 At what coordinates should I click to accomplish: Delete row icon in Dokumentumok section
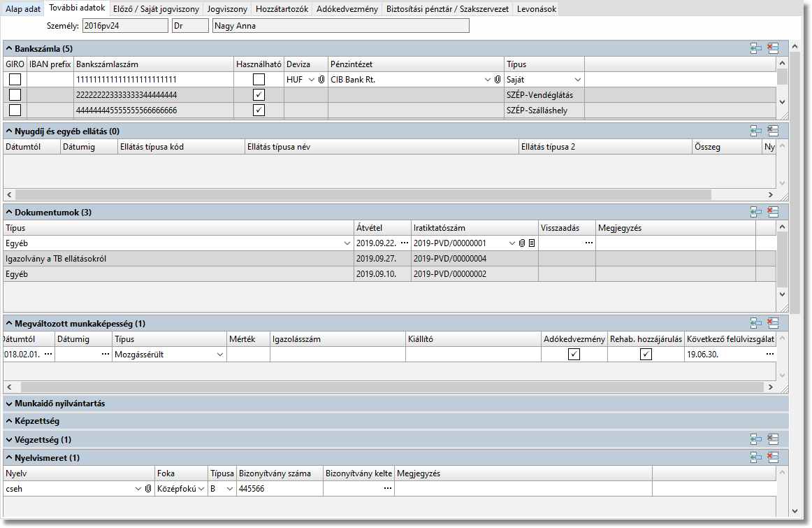click(773, 211)
